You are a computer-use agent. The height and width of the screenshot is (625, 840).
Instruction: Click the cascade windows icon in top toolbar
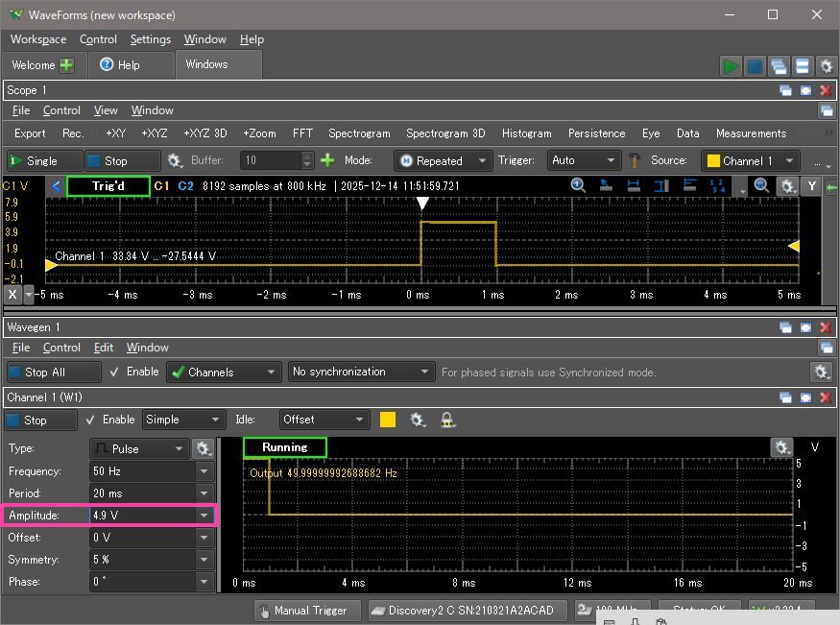[779, 66]
